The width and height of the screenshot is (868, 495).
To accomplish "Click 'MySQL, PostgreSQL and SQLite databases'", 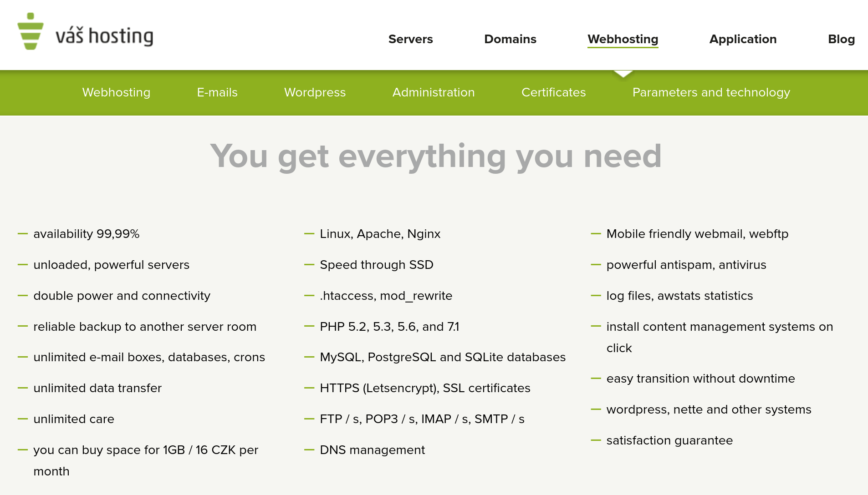I will click(443, 357).
